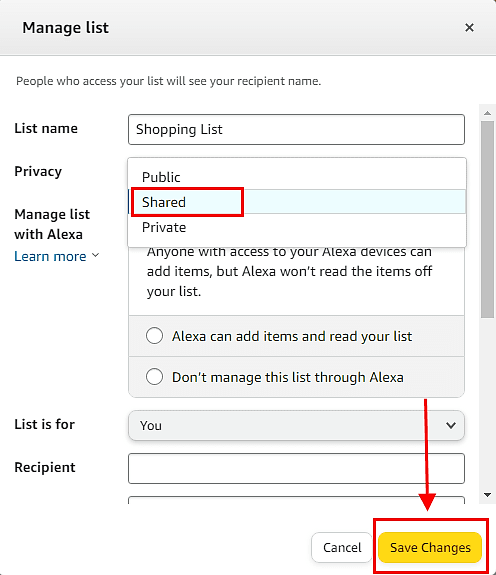Open the List is for You dropdown
The image size is (496, 575).
pyautogui.click(x=296, y=425)
